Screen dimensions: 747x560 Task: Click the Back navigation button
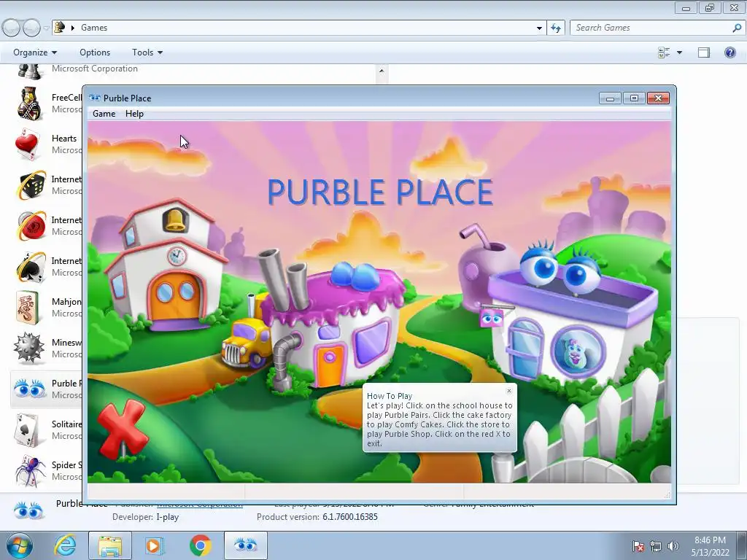coord(11,28)
